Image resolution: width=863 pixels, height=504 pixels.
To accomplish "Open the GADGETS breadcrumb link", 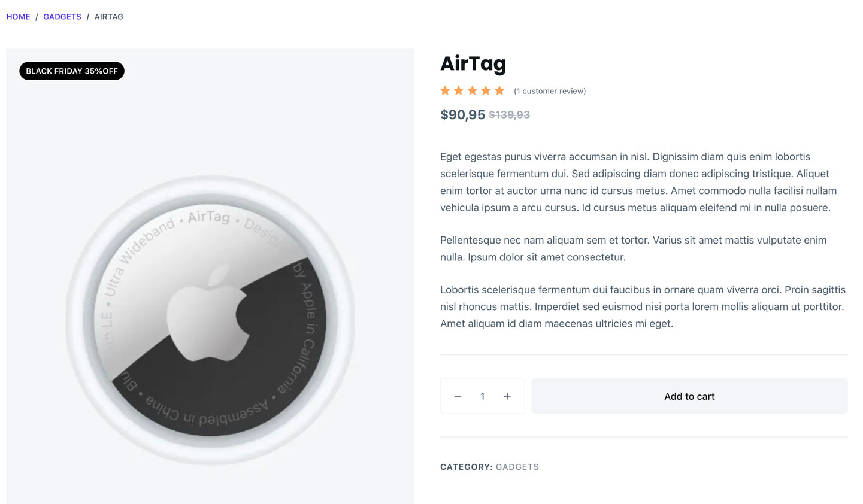I will pyautogui.click(x=62, y=17).
